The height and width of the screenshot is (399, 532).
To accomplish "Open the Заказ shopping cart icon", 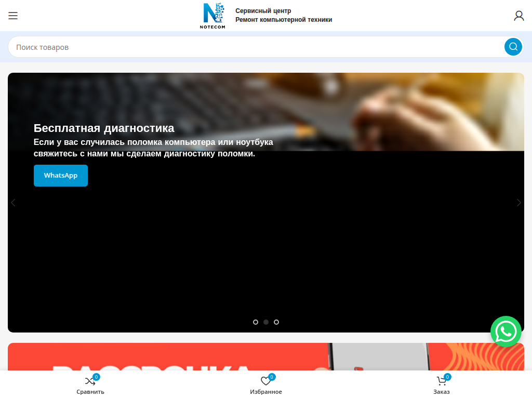I will click(441, 381).
